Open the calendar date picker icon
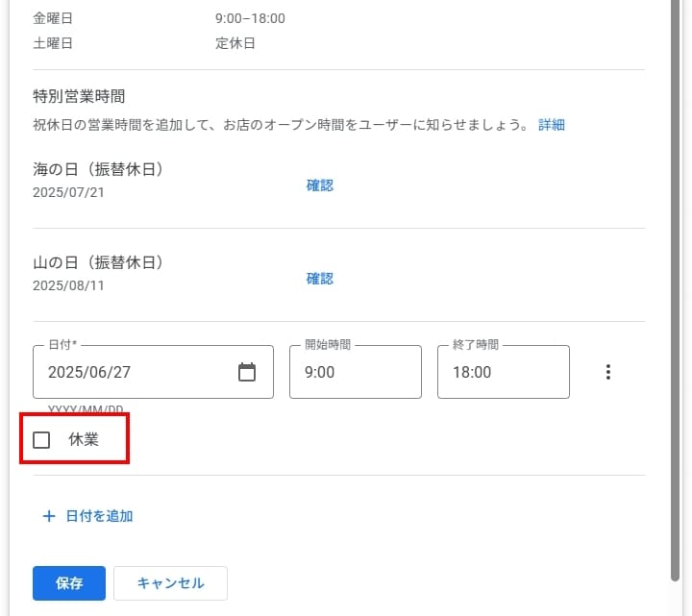This screenshot has height=616, width=692. coord(247,372)
